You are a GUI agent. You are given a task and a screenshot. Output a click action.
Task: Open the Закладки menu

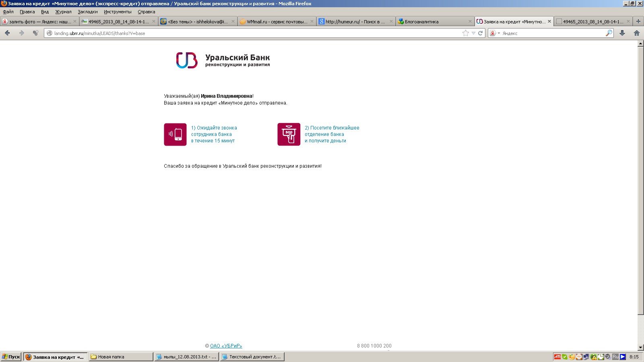(87, 12)
